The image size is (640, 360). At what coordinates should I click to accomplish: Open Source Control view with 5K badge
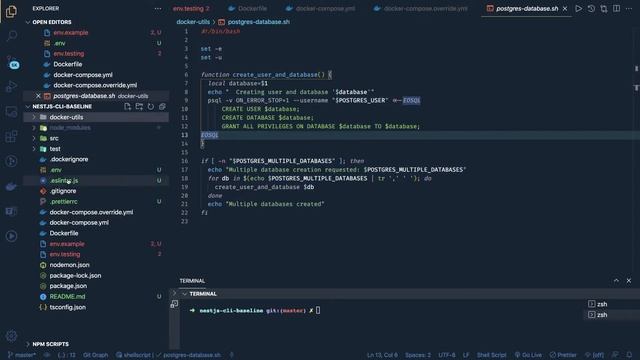(12, 62)
